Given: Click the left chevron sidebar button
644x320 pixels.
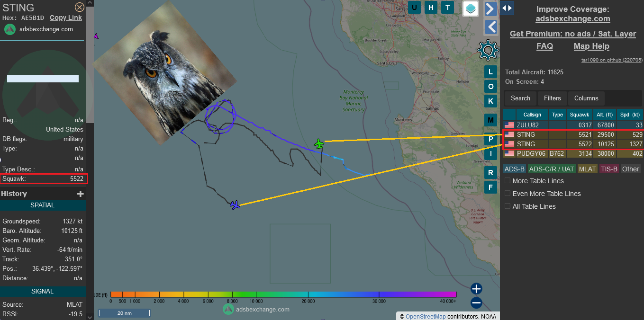Looking at the screenshot, I should (491, 27).
